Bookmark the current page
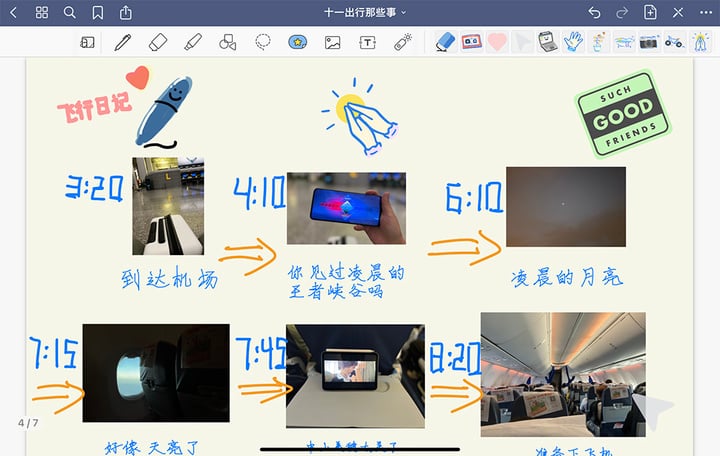Screen dimensions: 720x456 click(x=97, y=13)
